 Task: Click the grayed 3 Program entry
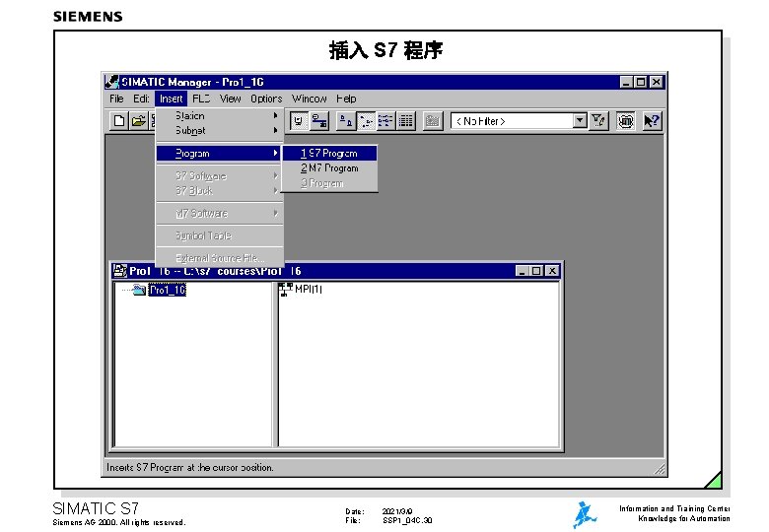coord(329,183)
